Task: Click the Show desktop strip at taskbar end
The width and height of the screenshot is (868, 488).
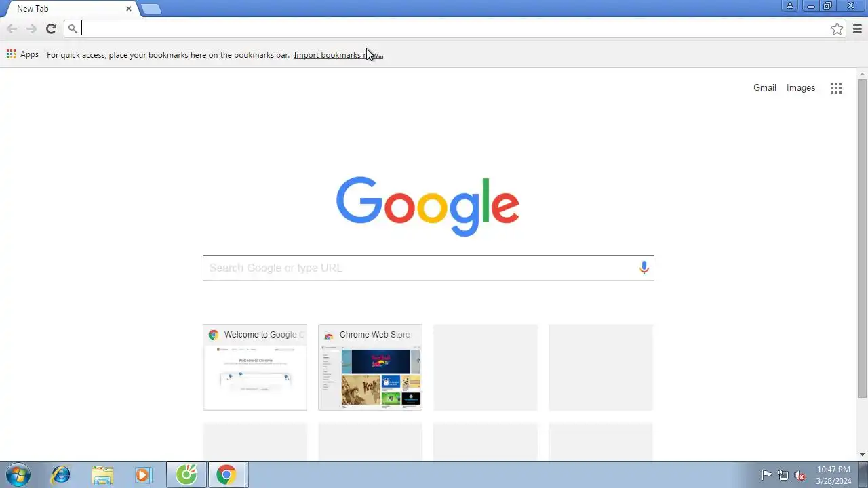Action: [863, 474]
